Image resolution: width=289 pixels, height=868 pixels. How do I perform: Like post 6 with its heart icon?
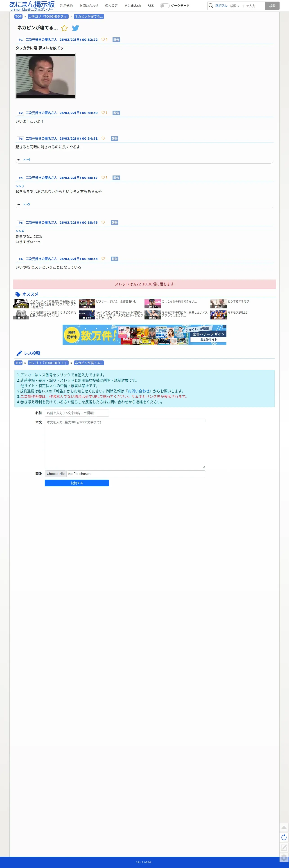tap(103, 258)
